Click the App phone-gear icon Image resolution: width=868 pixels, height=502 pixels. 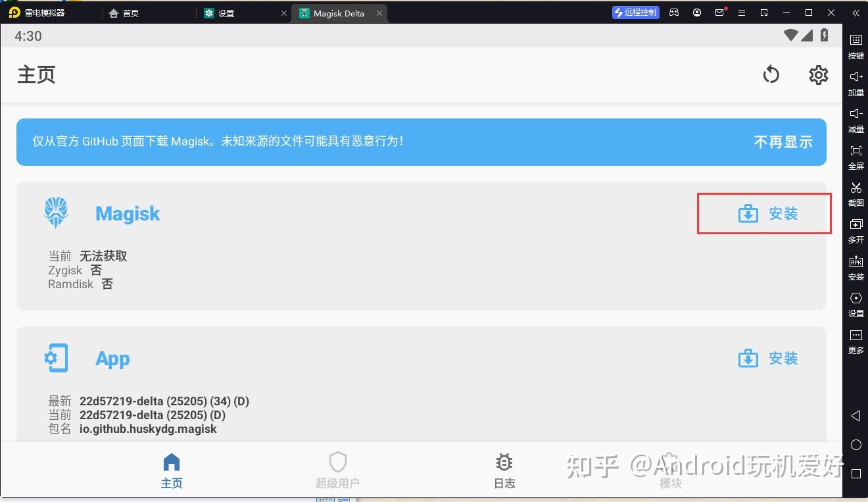[x=56, y=358]
